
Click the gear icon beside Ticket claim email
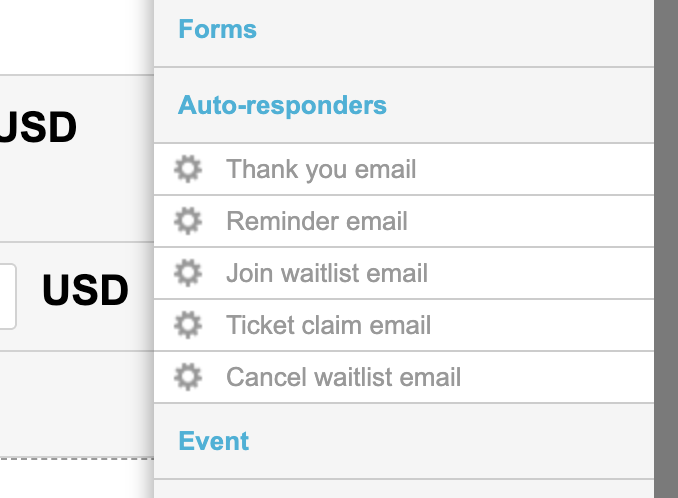187,325
